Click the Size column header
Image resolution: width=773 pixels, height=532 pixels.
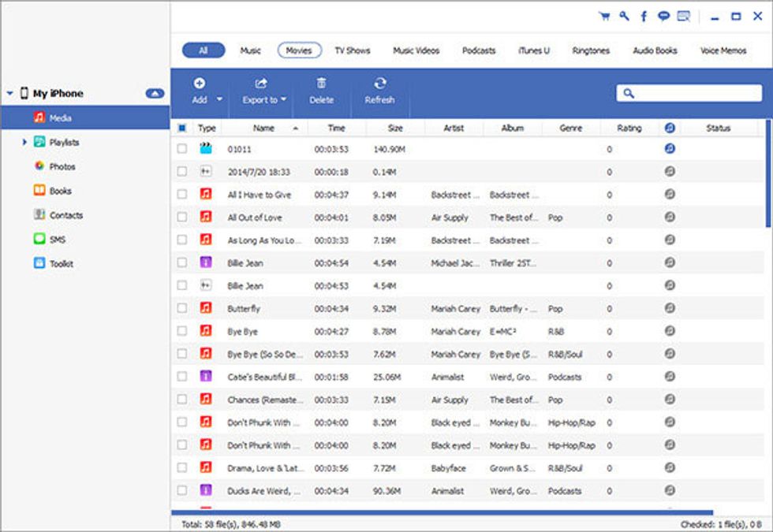(395, 128)
